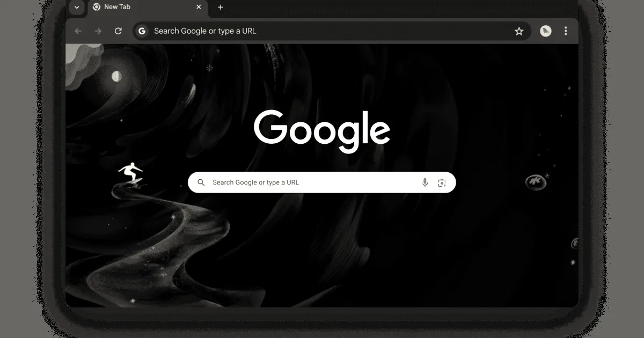Viewport: 644px width, 338px height.
Task: Search by image with Lens icon
Action: 442,182
